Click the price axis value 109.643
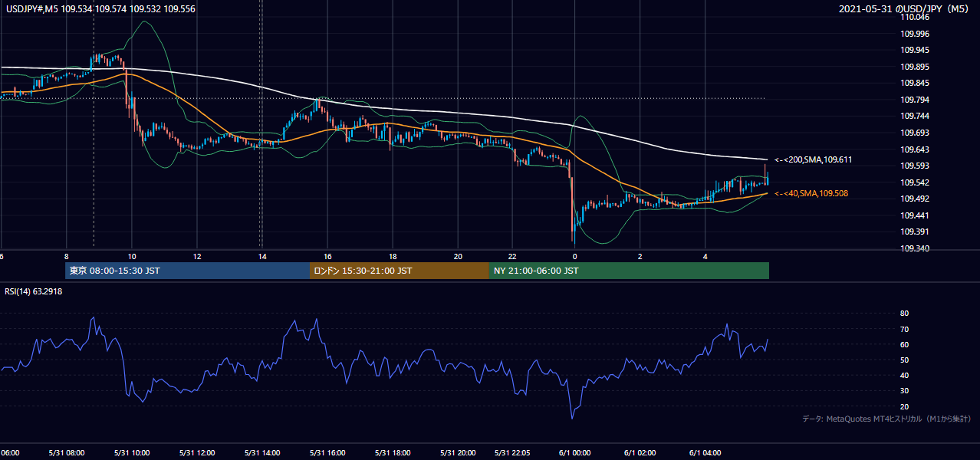This screenshot has width=980, height=460. [x=916, y=149]
